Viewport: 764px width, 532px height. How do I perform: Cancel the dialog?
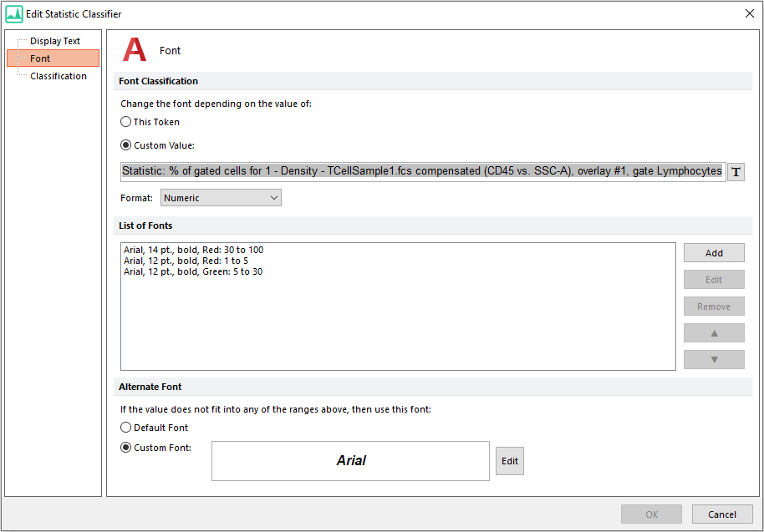click(722, 514)
